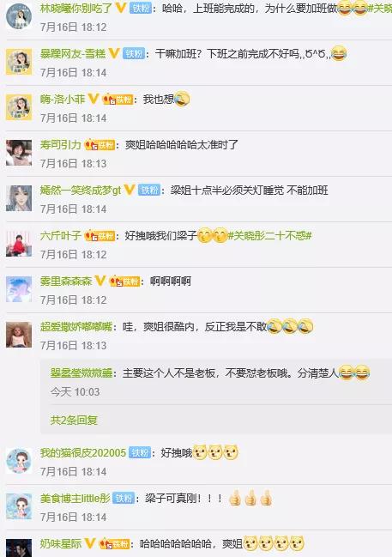
Task: Open username 嗨-洛小菲 profile
Action: [63, 99]
